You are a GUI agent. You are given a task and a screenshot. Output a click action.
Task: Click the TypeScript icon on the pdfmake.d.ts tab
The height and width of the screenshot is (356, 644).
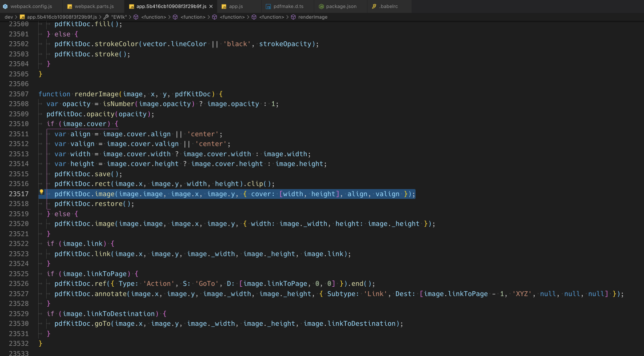point(269,6)
